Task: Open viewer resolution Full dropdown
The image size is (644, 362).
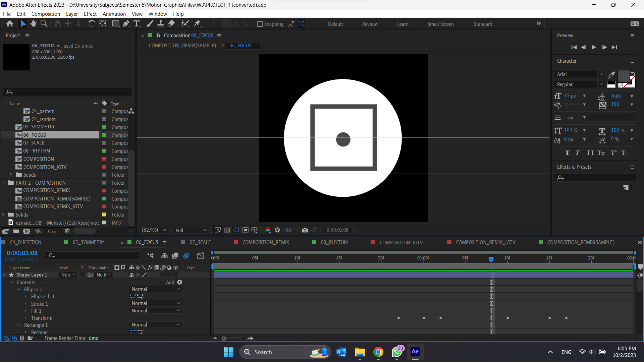Action: tap(191, 230)
